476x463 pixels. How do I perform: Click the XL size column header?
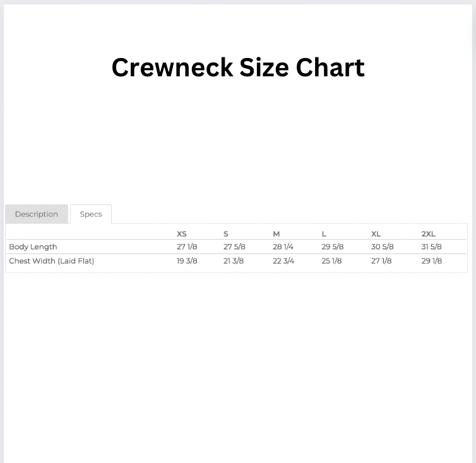(376, 234)
